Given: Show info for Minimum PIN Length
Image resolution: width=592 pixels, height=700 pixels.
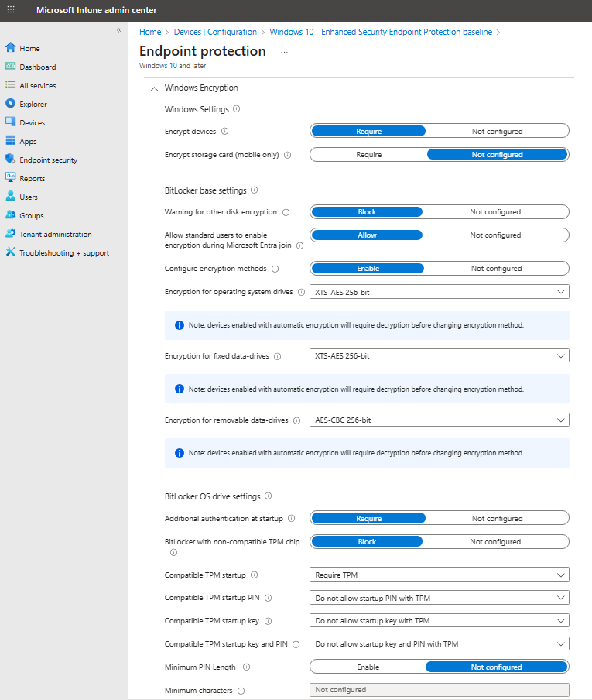Looking at the screenshot, I should (x=246, y=667).
